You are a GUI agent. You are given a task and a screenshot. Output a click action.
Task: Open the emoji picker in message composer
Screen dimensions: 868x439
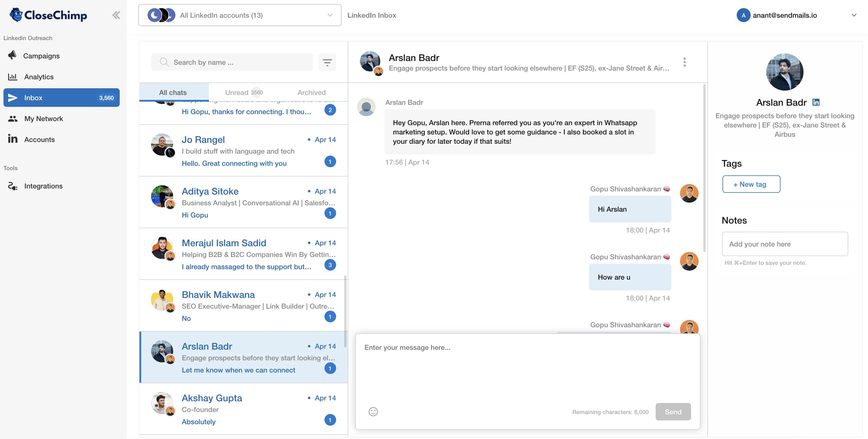(373, 411)
